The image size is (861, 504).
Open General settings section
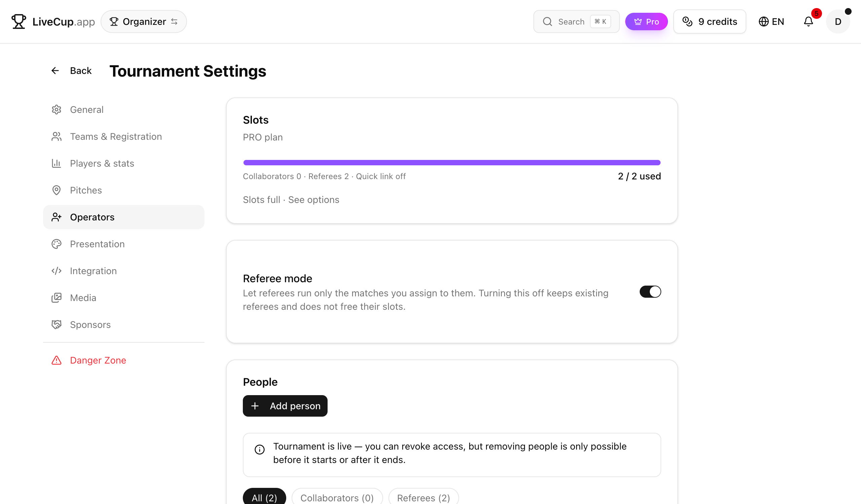124,110
